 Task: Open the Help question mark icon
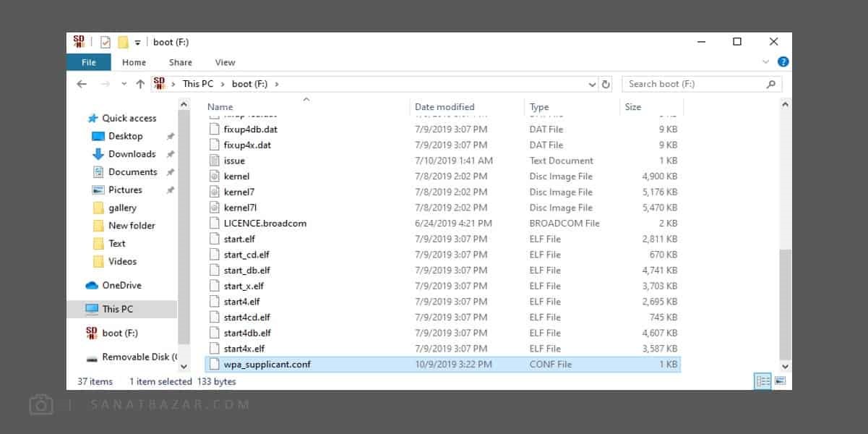coord(783,62)
